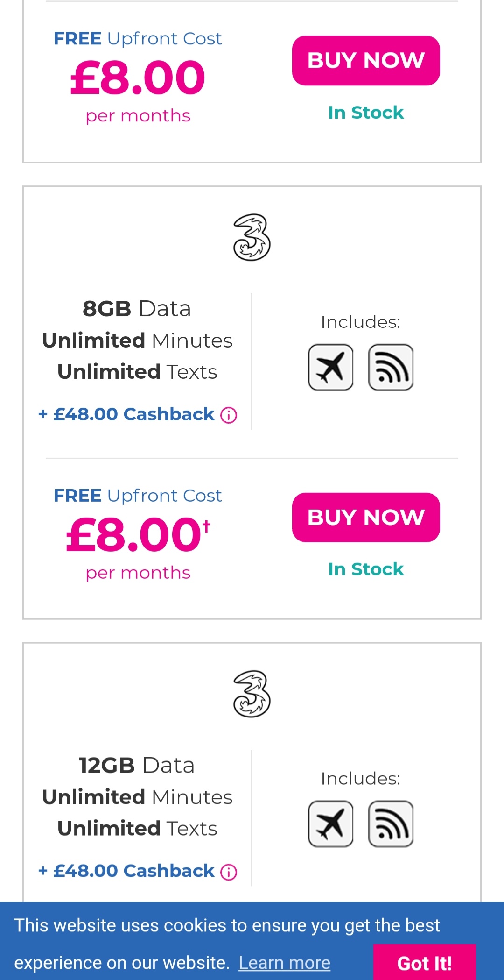Select the 8GB Data plan heading
504x980 pixels.
(x=137, y=309)
